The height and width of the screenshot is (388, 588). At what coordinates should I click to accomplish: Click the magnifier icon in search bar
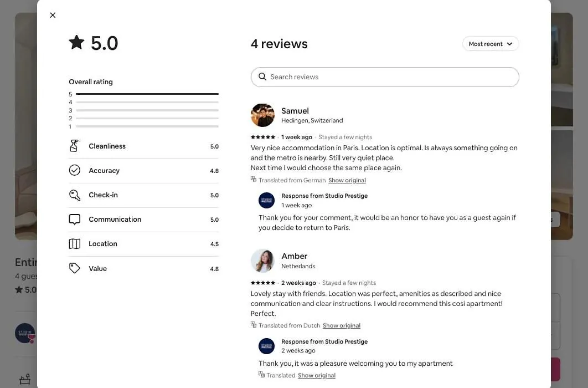coord(262,76)
